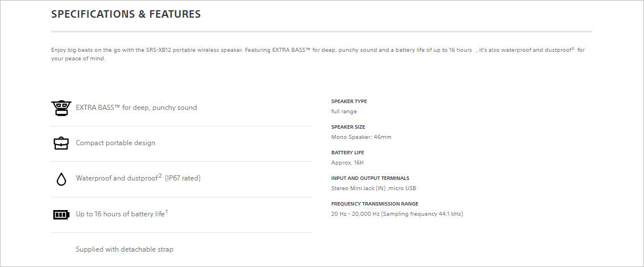
Task: Click the battery life icon
Action: [61, 215]
